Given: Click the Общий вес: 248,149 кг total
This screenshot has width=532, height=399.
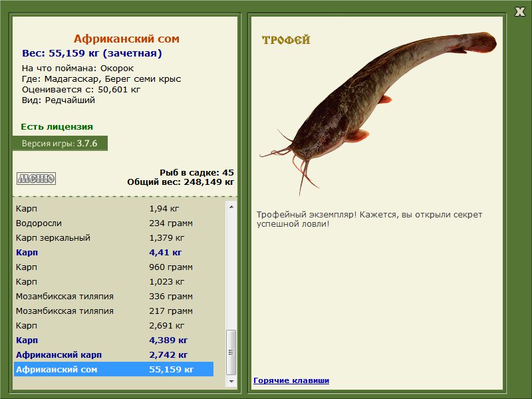Looking at the screenshot, I should 180,182.
